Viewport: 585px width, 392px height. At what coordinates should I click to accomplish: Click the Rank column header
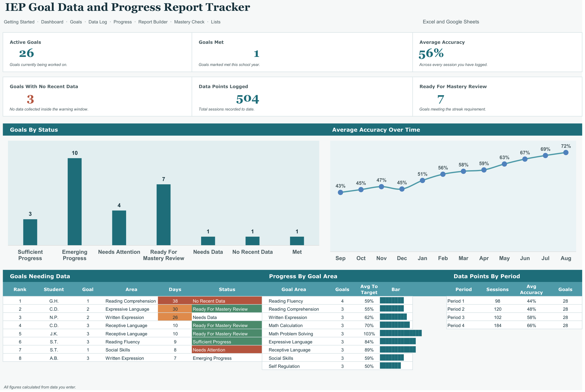(x=20, y=289)
